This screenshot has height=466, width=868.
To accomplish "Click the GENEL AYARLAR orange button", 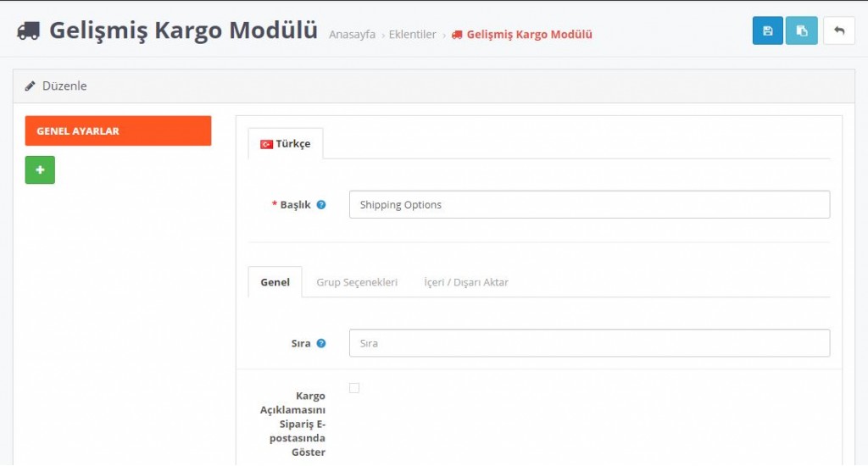I will tap(118, 131).
